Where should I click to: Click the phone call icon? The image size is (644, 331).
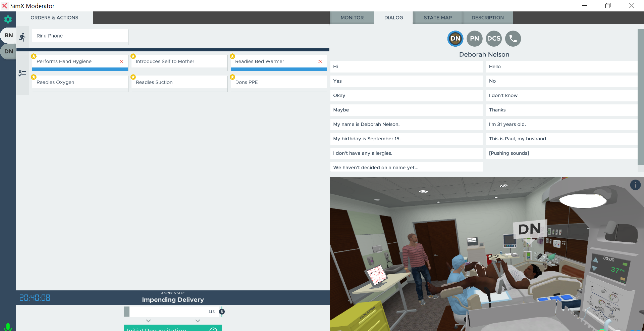click(513, 39)
